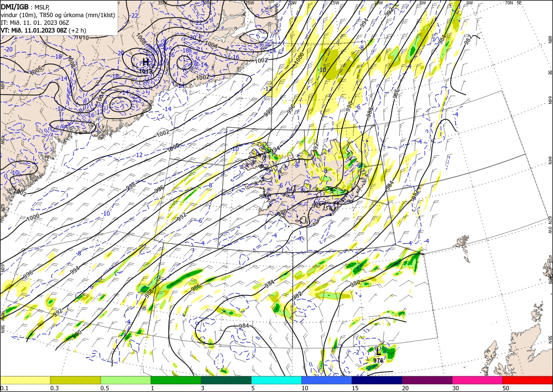Click the "0.5" legend value
This screenshot has height=392, width=553.
point(105,388)
